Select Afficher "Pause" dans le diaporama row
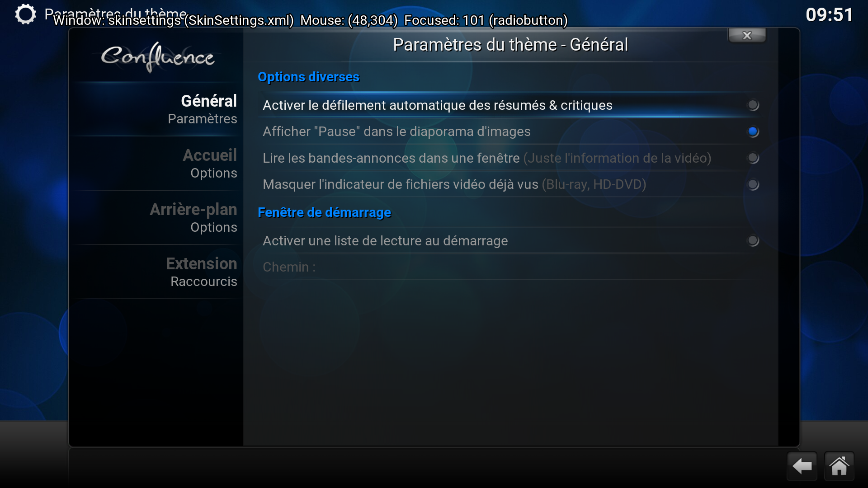 [x=509, y=131]
